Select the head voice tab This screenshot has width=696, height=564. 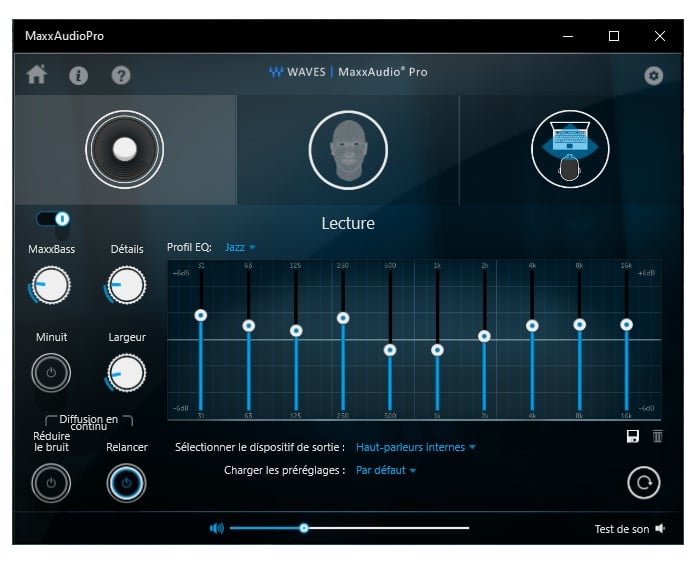348,150
